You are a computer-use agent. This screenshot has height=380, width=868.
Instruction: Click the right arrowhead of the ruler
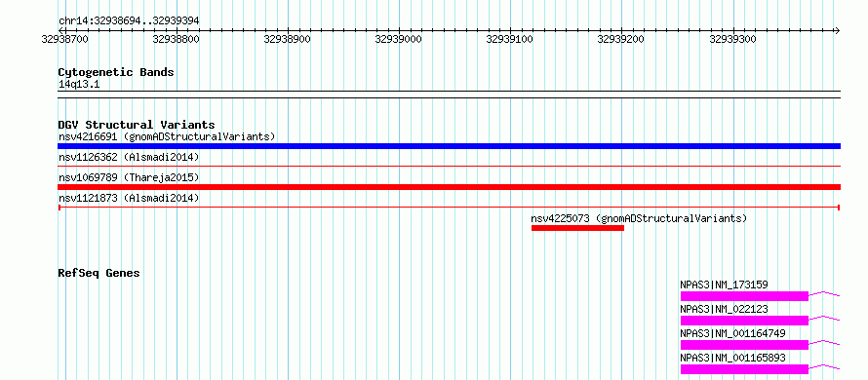838,30
